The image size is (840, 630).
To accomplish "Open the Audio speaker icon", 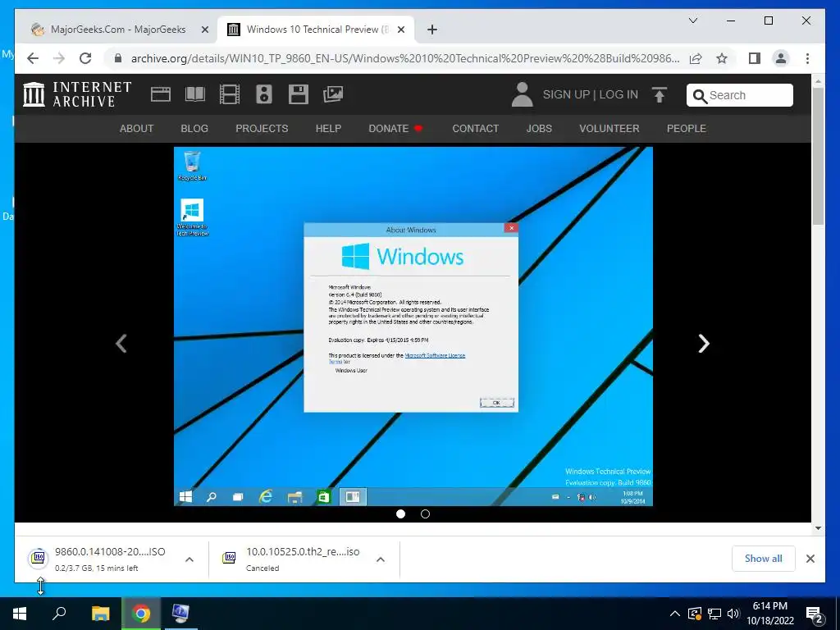I will (x=263, y=94).
